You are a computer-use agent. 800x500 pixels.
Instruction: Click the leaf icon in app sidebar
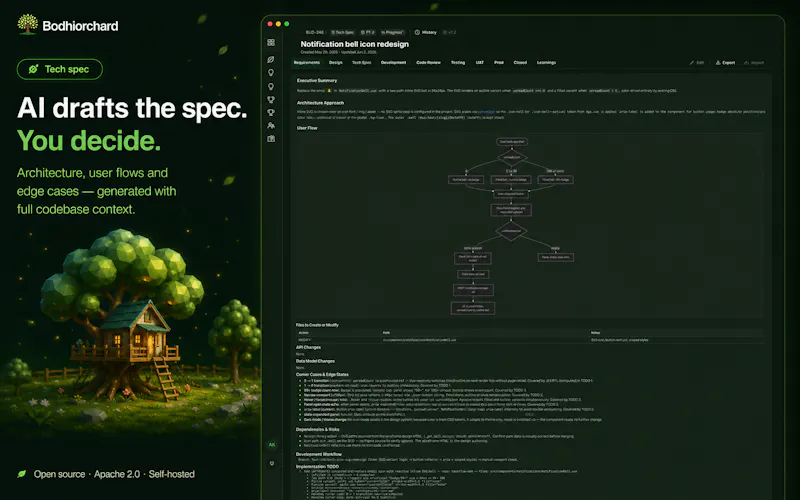tap(271, 60)
